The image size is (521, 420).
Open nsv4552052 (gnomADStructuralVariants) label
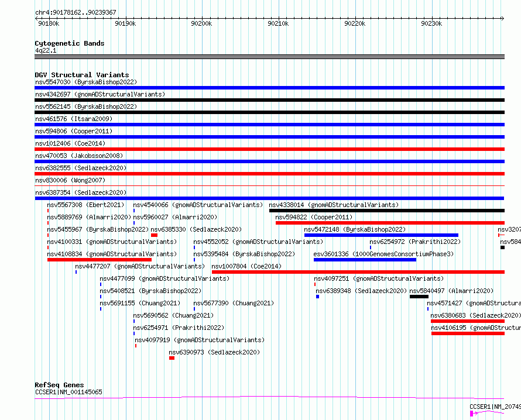pyautogui.click(x=258, y=242)
